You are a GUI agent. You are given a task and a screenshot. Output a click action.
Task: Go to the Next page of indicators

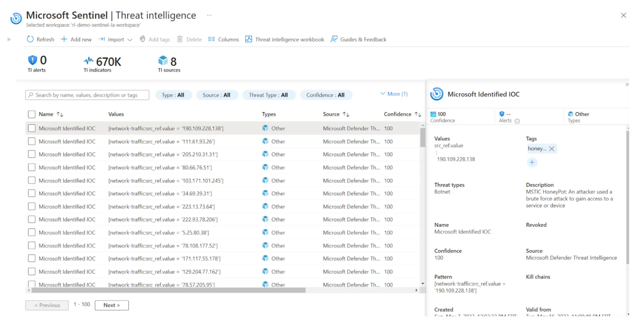(x=112, y=305)
